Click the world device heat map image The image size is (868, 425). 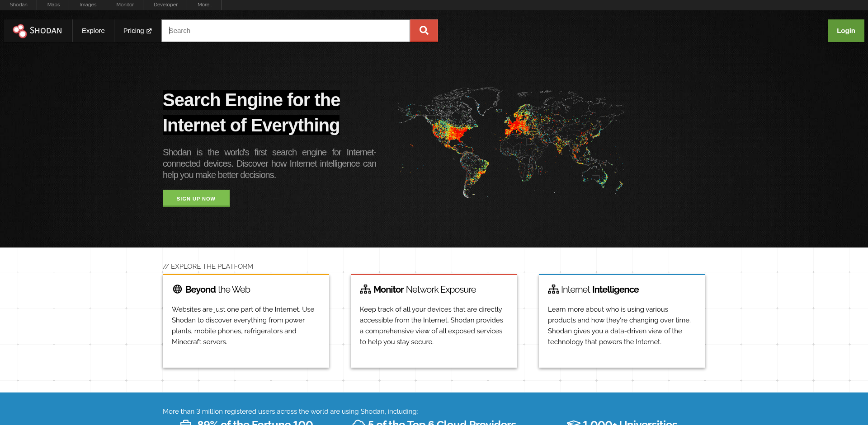511,142
